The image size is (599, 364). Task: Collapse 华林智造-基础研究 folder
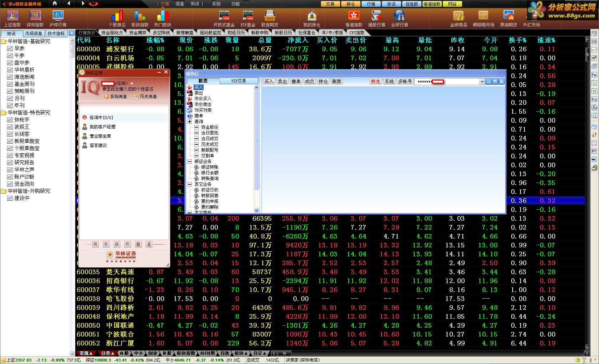(4, 41)
